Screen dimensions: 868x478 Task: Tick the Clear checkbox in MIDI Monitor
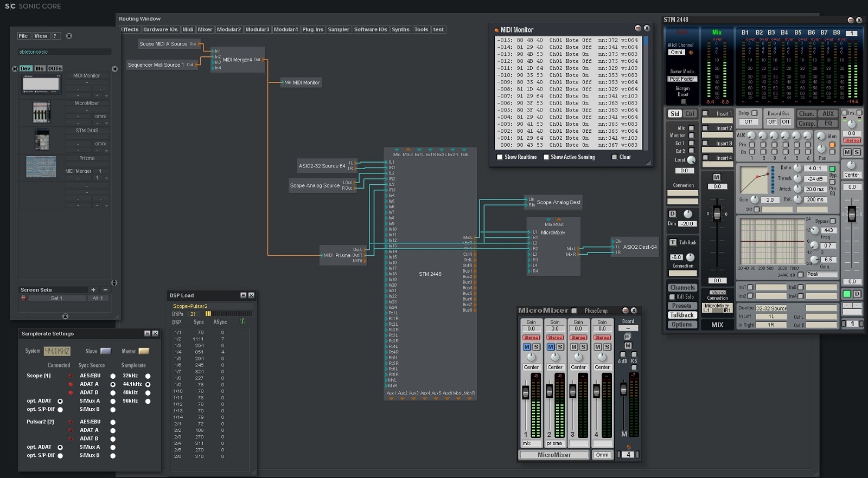(x=615, y=157)
